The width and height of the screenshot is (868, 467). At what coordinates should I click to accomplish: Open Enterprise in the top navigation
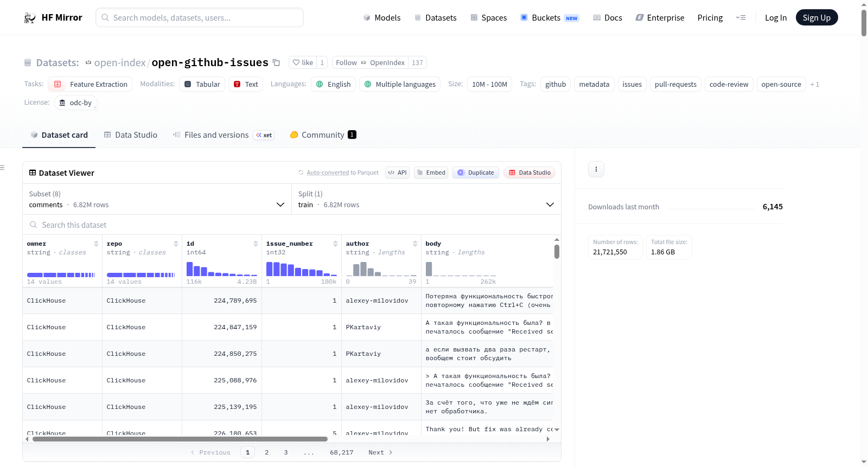[x=660, y=18]
